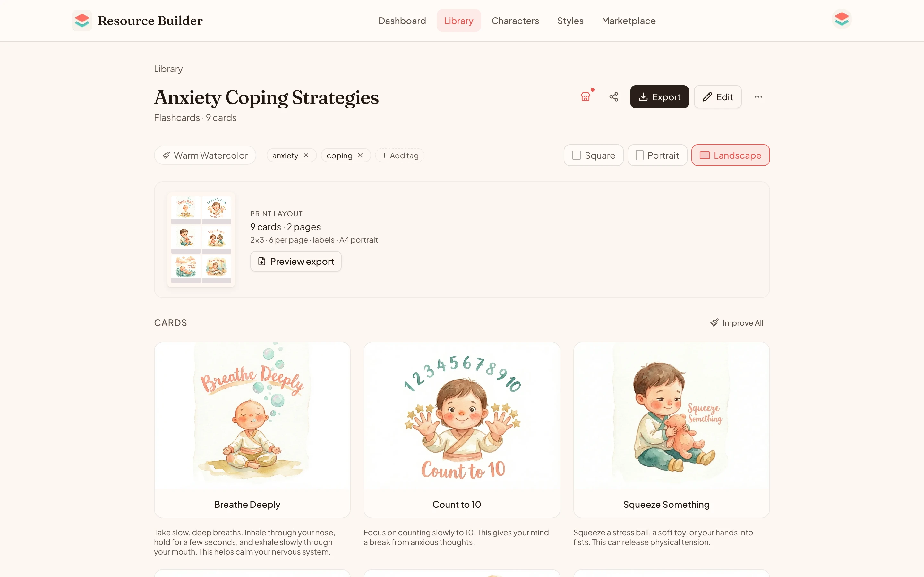
Task: Open the Warm Watercolor style selector
Action: 205,155
